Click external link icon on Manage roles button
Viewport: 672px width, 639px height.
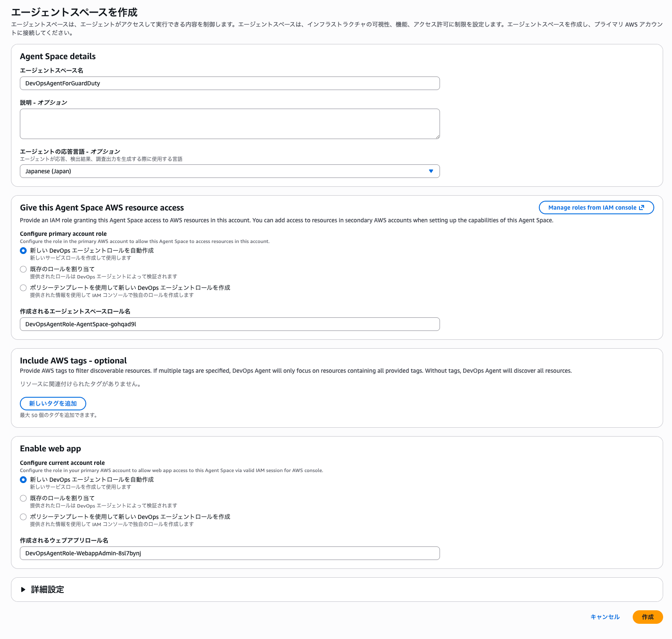pos(642,208)
